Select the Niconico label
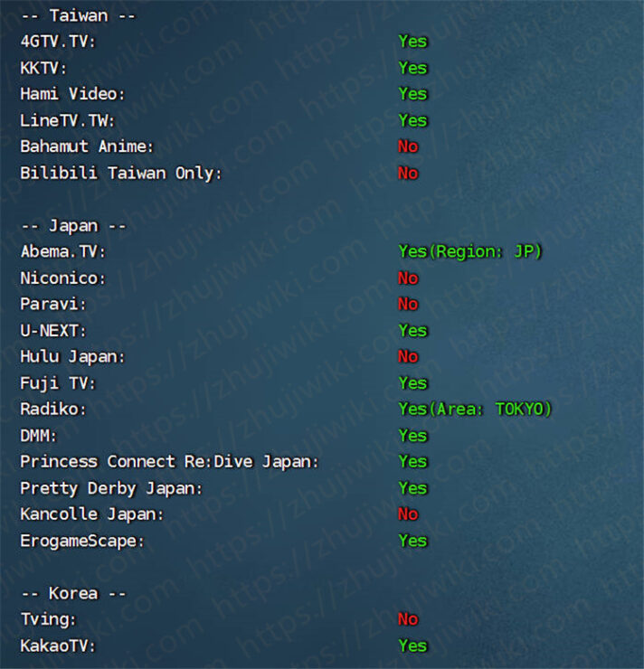644x669 pixels. (x=63, y=278)
